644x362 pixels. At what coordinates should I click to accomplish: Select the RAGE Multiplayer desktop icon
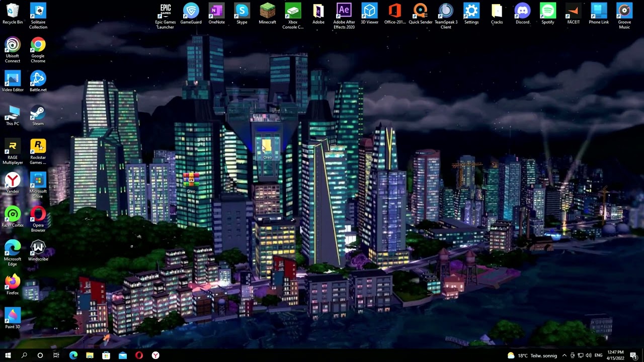[13, 152]
